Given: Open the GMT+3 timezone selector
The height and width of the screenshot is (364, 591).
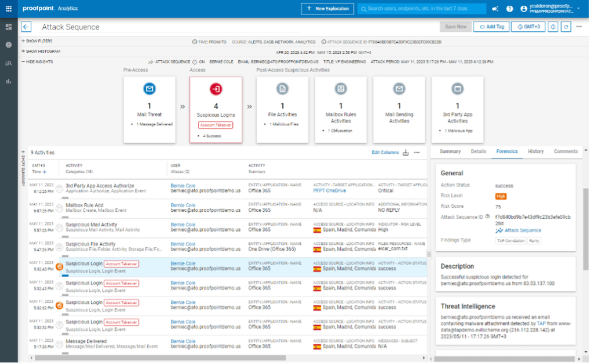Looking at the screenshot, I should coord(528,27).
